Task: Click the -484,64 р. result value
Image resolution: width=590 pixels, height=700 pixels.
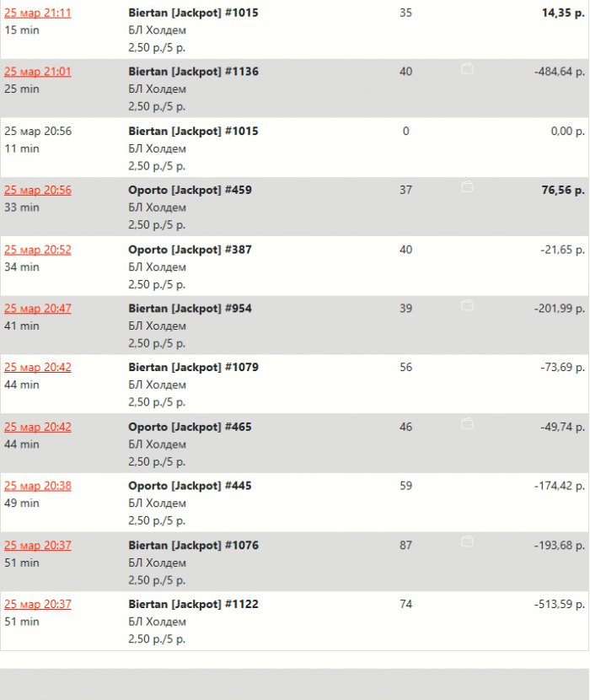Action: 559,72
